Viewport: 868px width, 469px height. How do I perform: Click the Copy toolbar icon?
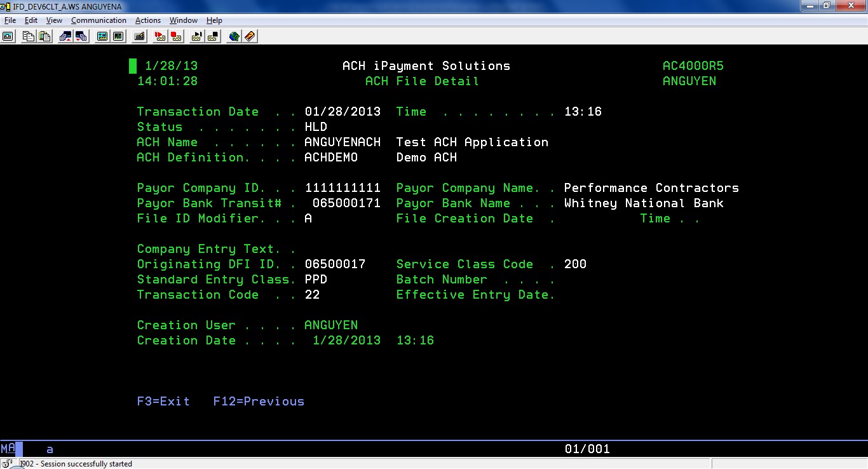[x=29, y=36]
